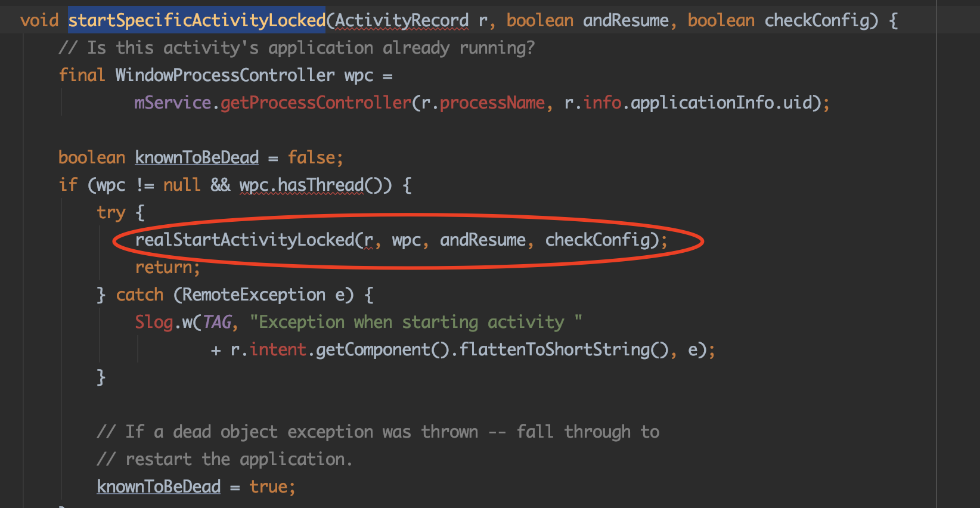Click the null keyword in the if condition
The width and height of the screenshot is (980, 508).
pos(182,185)
